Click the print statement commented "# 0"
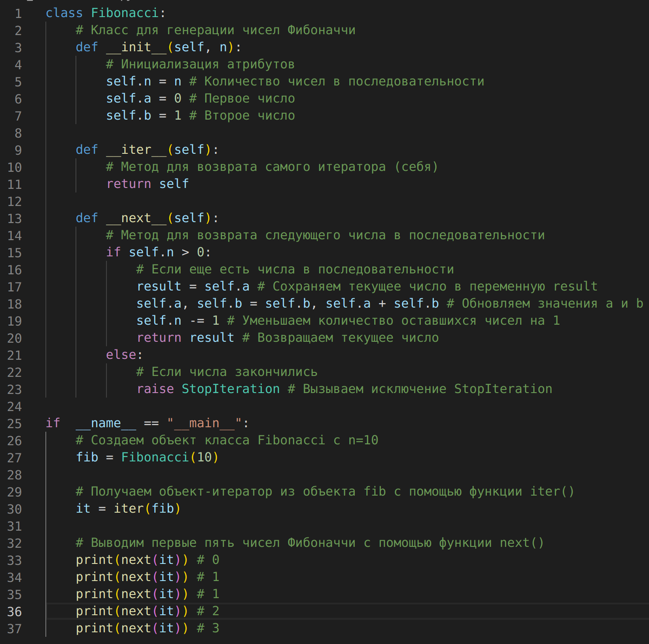The width and height of the screenshot is (649, 644). point(132,560)
